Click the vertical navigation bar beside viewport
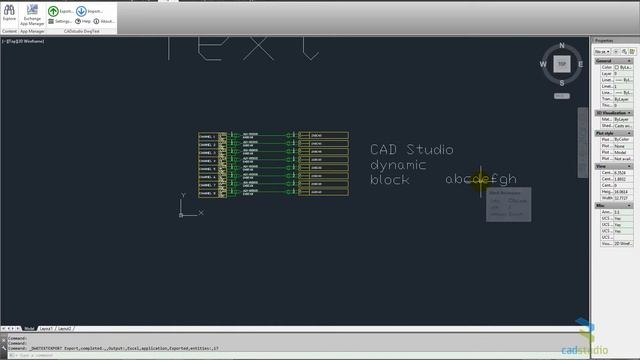 582,142
